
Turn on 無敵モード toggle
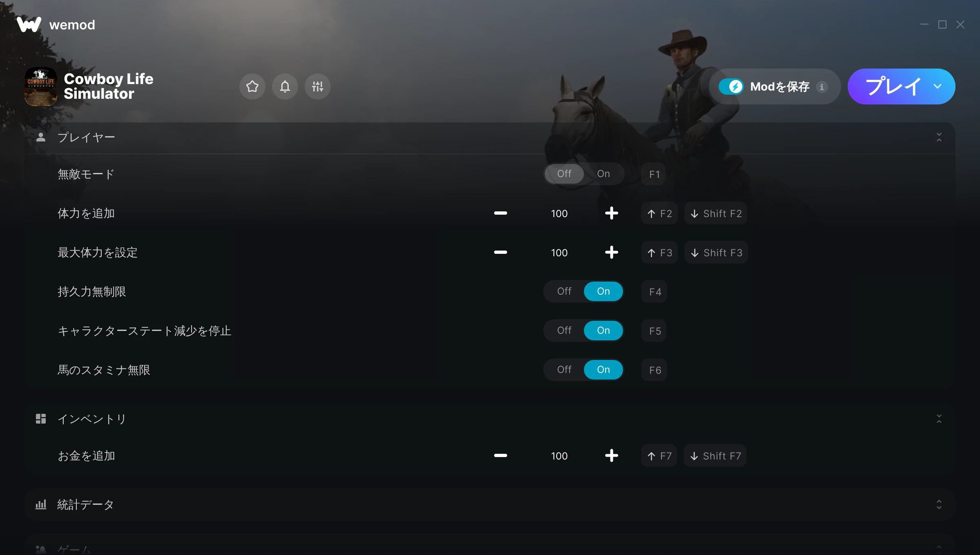(603, 174)
